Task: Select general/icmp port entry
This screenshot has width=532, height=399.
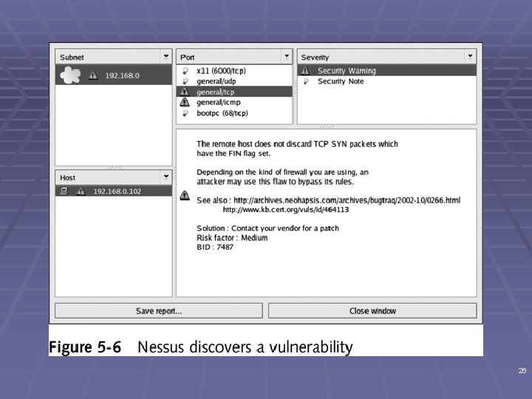Action: (234, 102)
